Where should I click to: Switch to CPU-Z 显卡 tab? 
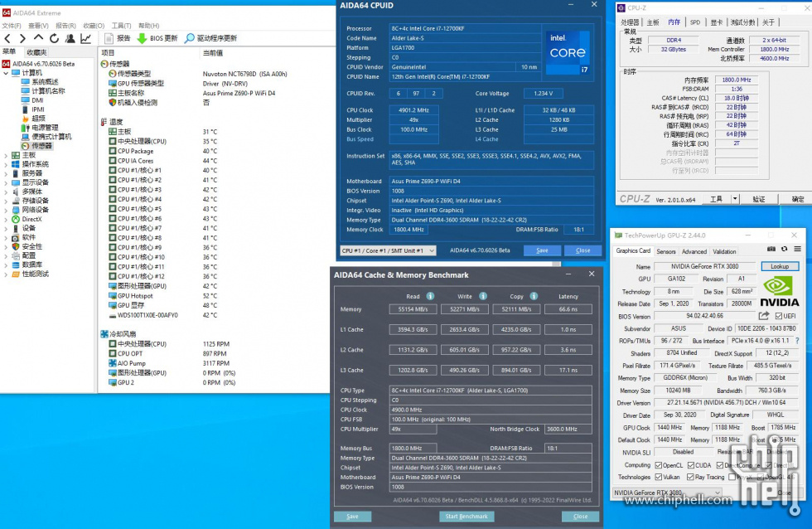click(716, 22)
